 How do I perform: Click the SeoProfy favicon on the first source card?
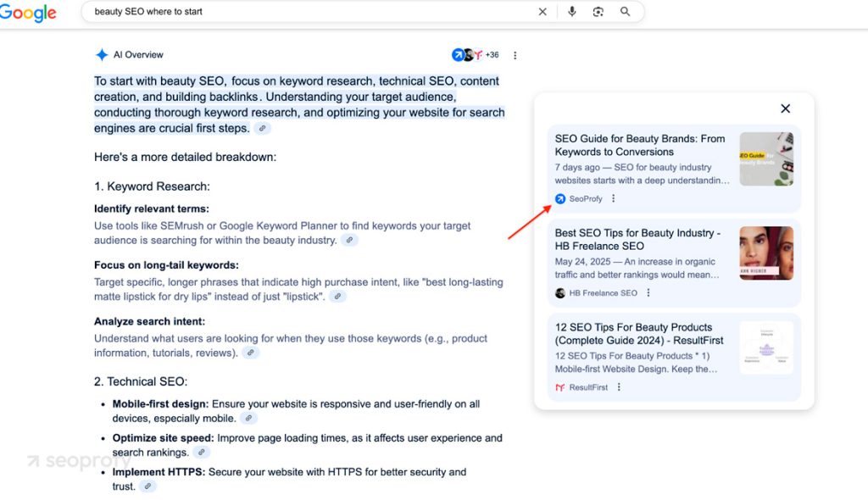coord(559,198)
